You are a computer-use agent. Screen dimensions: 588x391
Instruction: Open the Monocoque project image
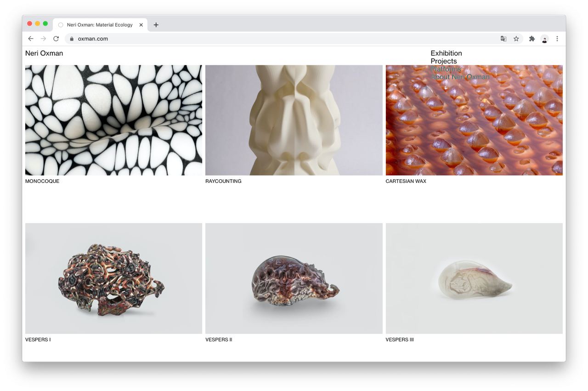coord(113,120)
